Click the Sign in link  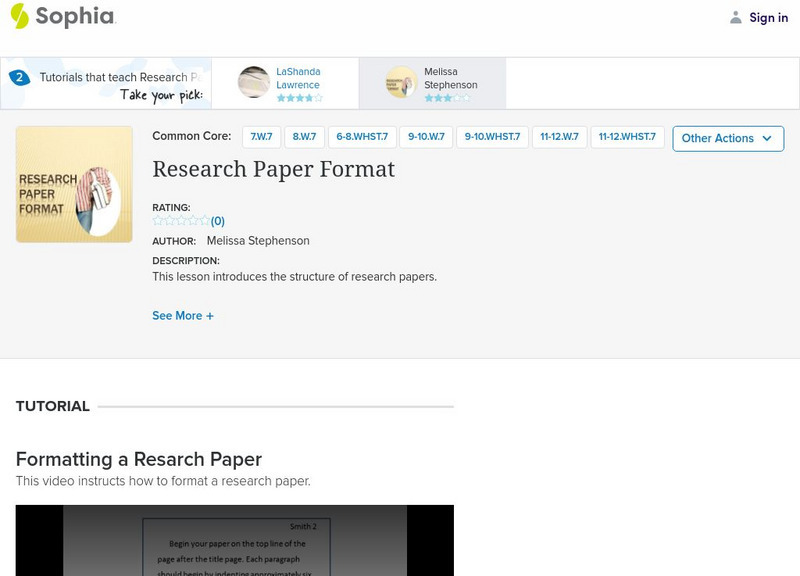coord(768,17)
